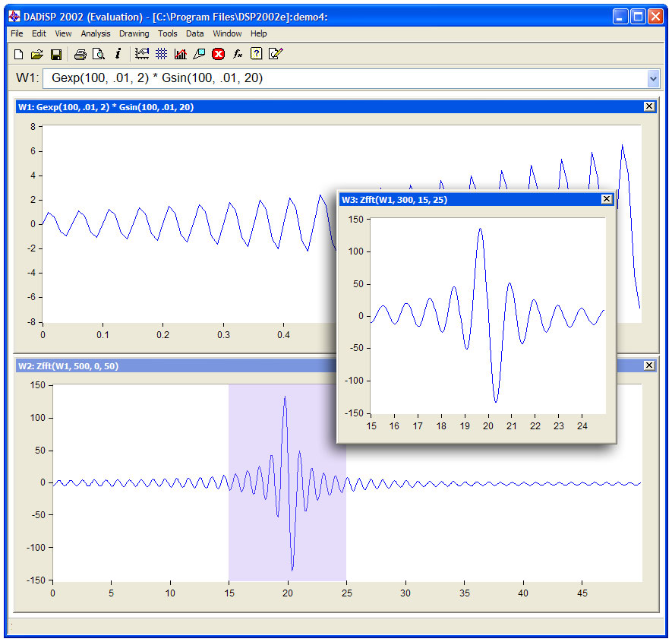Open the Drawing menu
The image size is (672, 642).
pos(134,33)
